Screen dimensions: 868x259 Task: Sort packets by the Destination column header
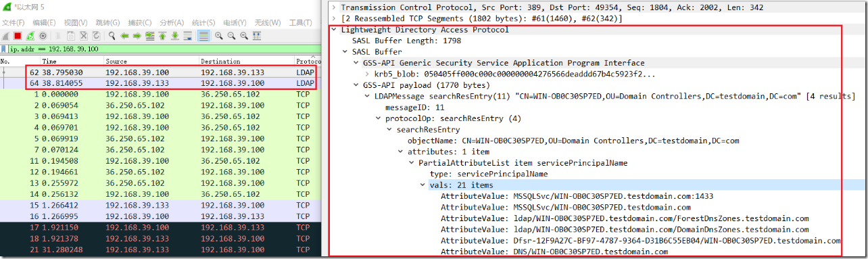pos(246,61)
